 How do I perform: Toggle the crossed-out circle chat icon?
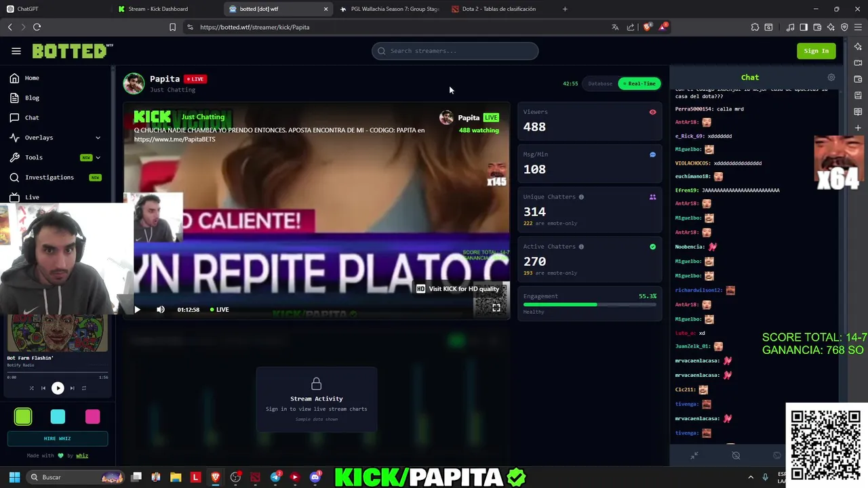(736, 455)
